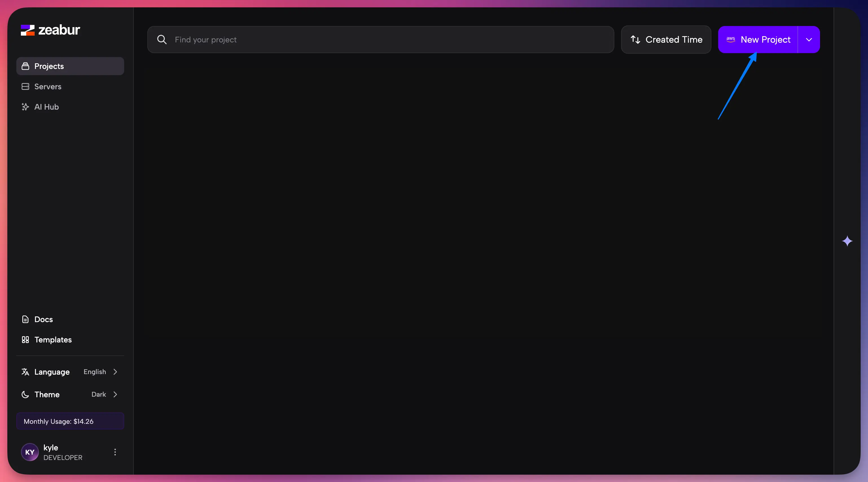Click inside the Find your project field
Viewport: 868px width, 482px height.
coord(303,40)
